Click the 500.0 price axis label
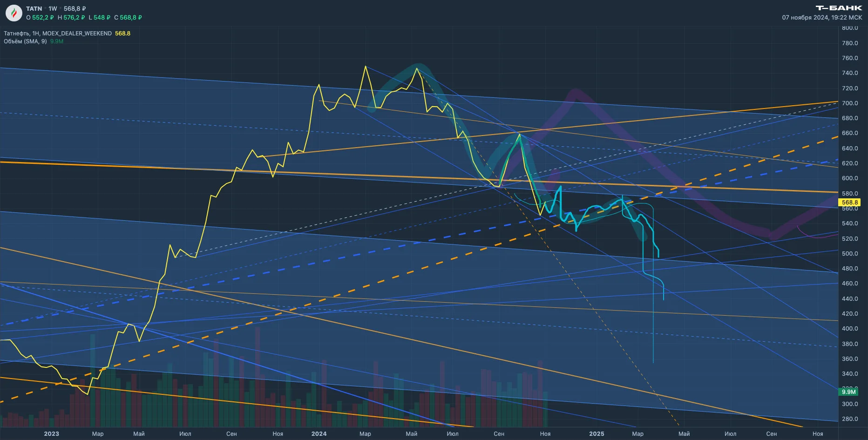868x440 pixels. [850, 254]
